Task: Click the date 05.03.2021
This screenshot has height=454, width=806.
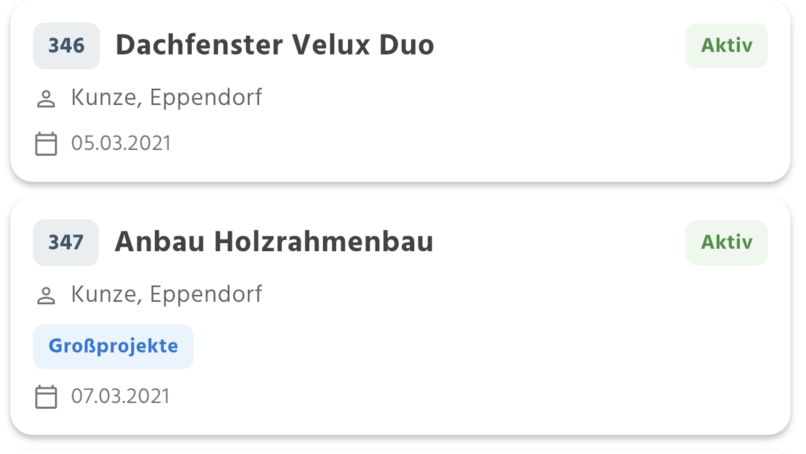Action: pyautogui.click(x=121, y=143)
